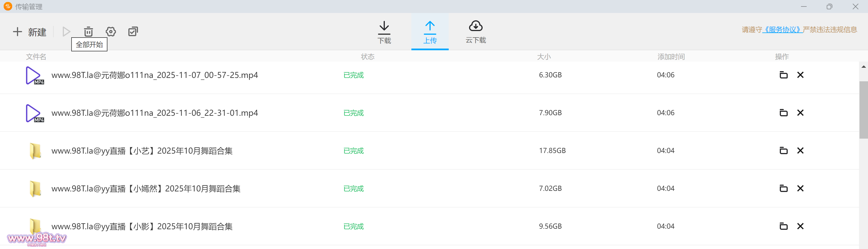Click the 大小 size column header
This screenshot has width=868, height=249.
(x=543, y=56)
